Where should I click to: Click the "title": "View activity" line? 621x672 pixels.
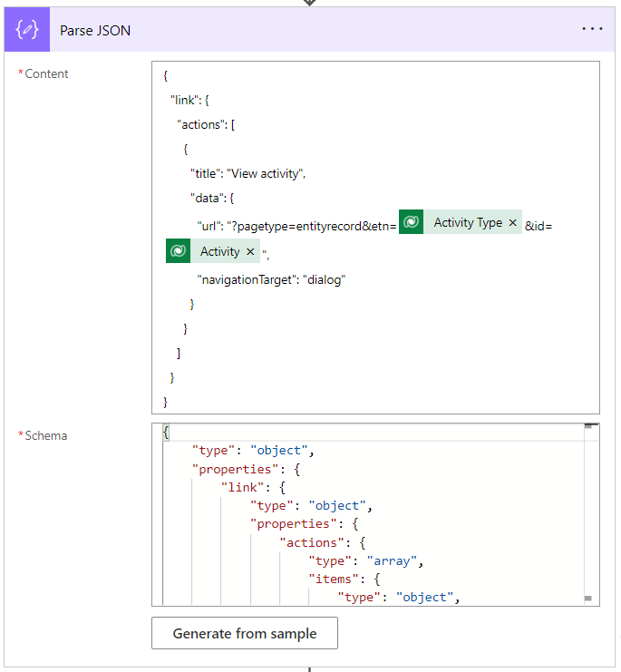[x=247, y=173]
